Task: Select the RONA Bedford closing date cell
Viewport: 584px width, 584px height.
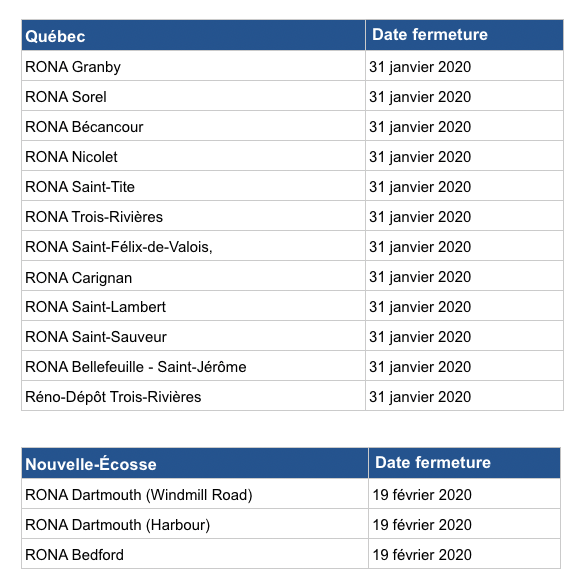Action: (x=464, y=554)
